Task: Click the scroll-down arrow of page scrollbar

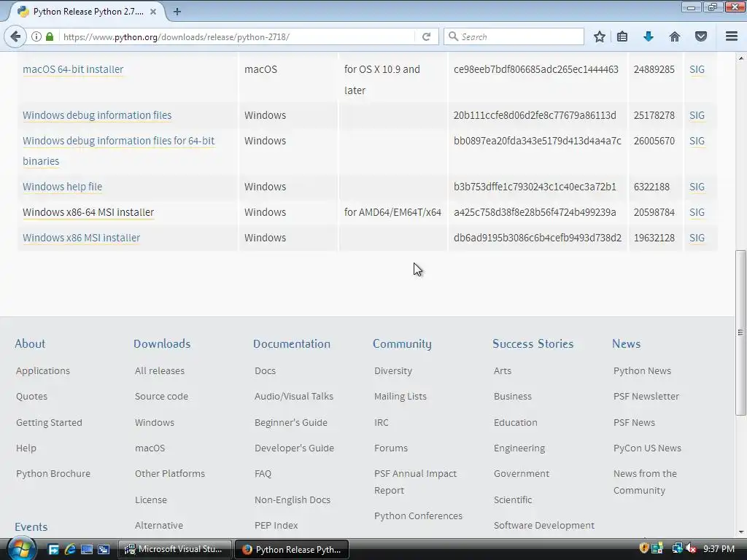Action: 741,532
